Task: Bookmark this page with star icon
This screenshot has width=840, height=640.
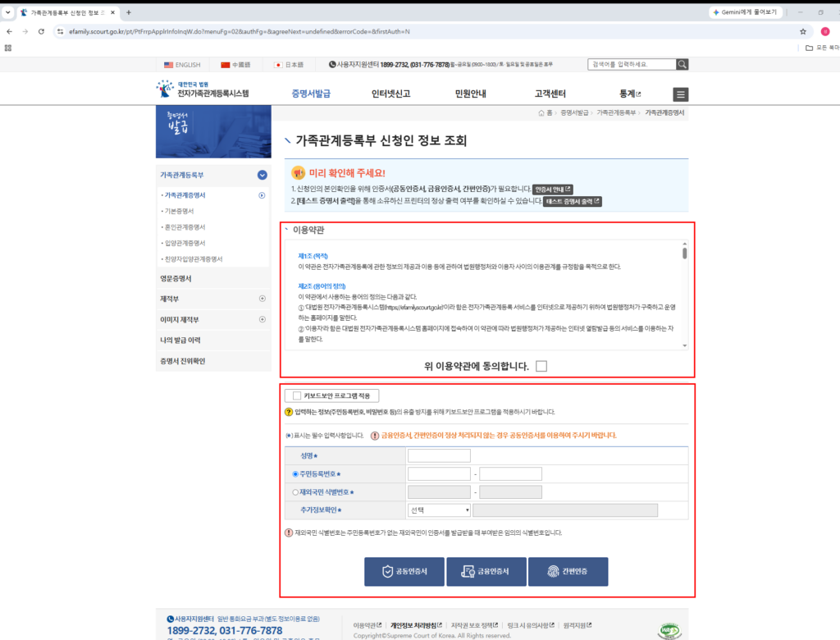Action: pyautogui.click(x=802, y=32)
